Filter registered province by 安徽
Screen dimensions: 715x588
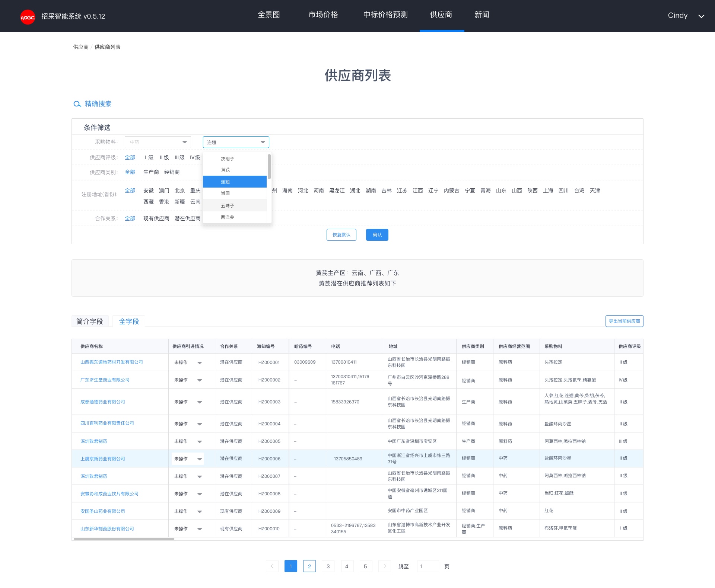click(x=149, y=191)
